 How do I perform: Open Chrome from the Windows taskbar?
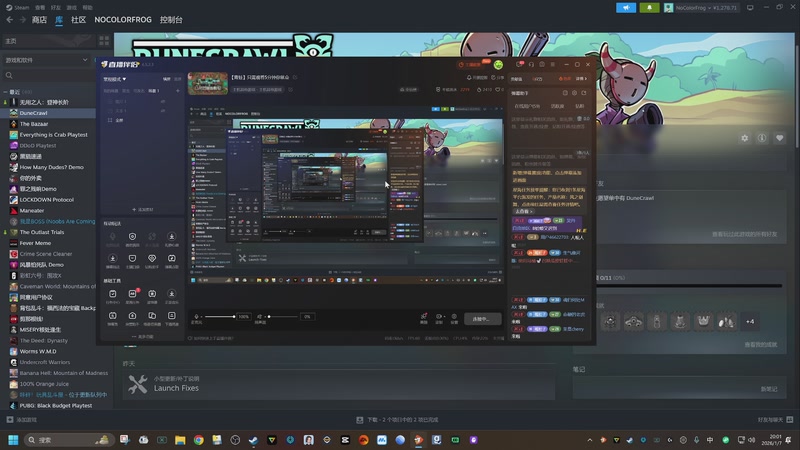pos(198,440)
